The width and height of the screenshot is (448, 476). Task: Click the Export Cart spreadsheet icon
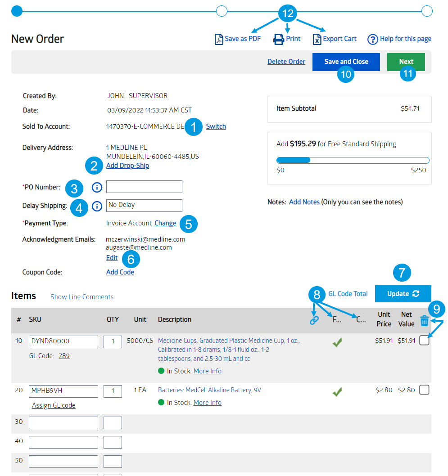317,39
